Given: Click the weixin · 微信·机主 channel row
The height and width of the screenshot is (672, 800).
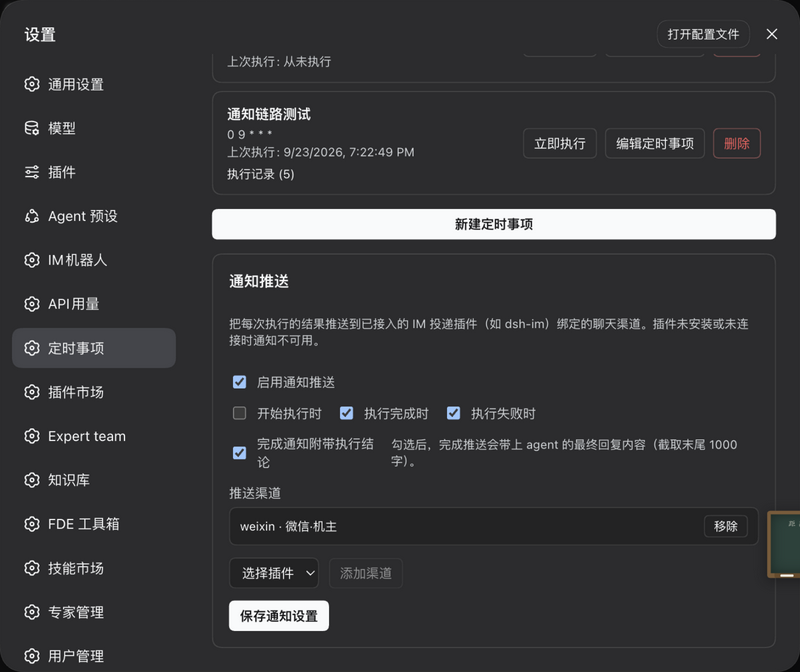Looking at the screenshot, I should (493, 526).
